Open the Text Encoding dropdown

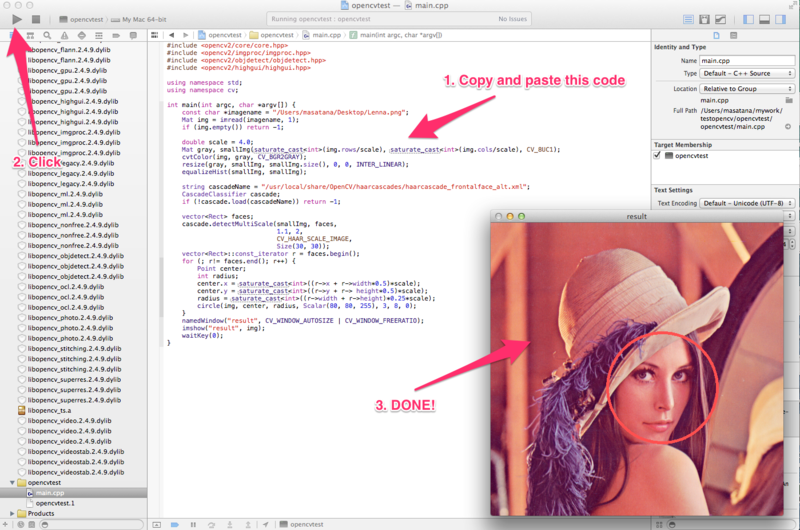click(747, 203)
